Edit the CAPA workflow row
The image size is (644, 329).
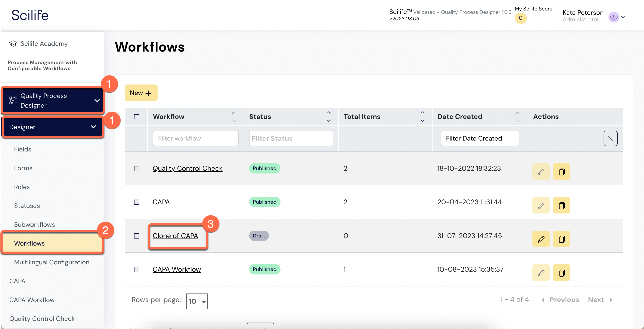[x=541, y=205]
